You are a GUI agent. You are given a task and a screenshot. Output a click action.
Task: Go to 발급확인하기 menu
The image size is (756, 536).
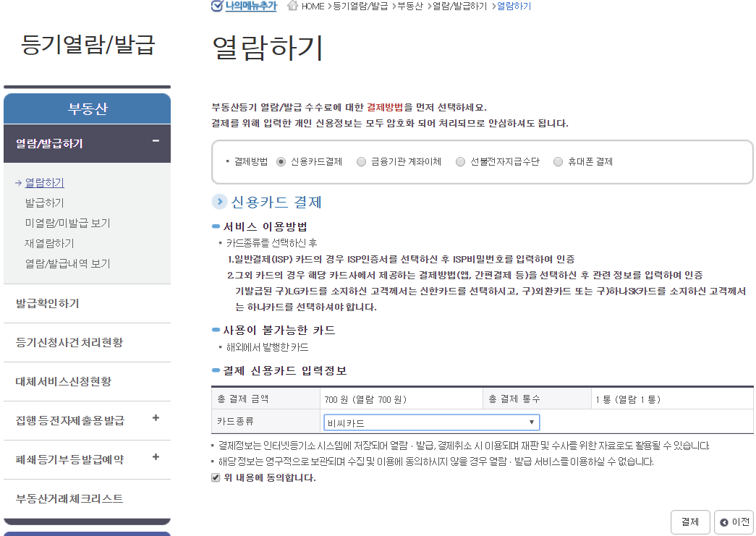[47, 304]
